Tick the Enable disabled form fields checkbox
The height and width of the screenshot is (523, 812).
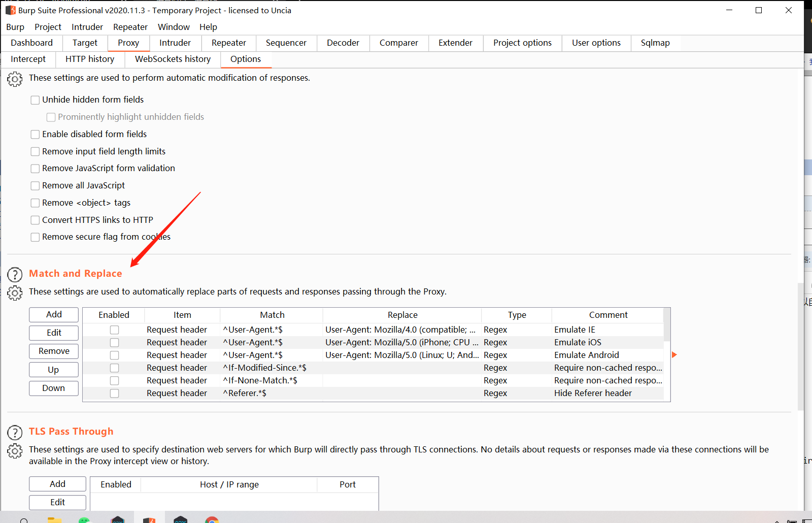(x=35, y=135)
